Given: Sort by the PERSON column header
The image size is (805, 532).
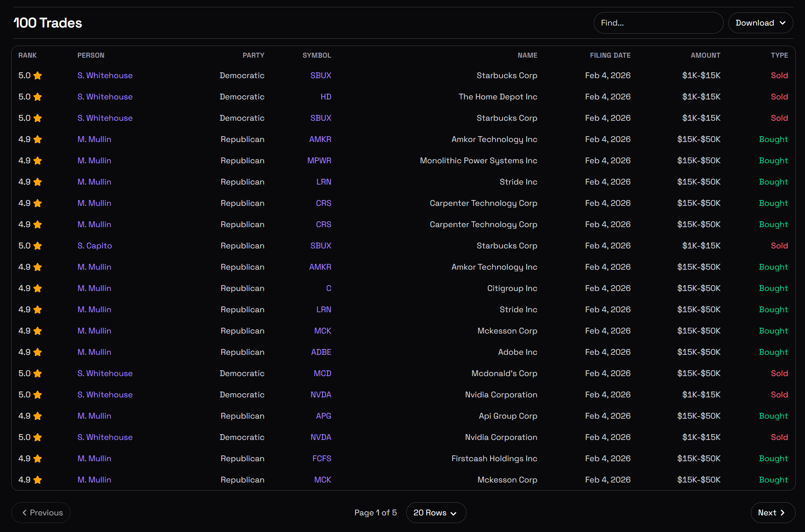Looking at the screenshot, I should pyautogui.click(x=91, y=55).
